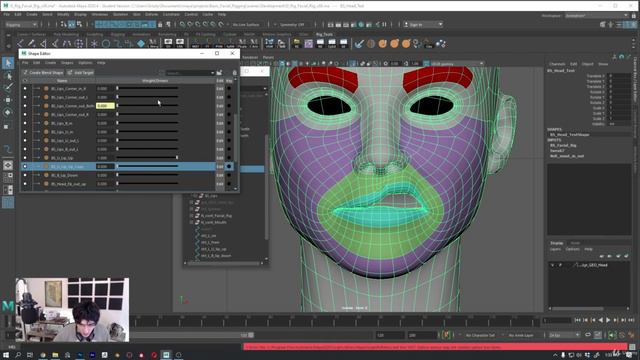This screenshot has width=640, height=360.
Task: Open File menu in Maya menu bar
Action: (x=7, y=14)
